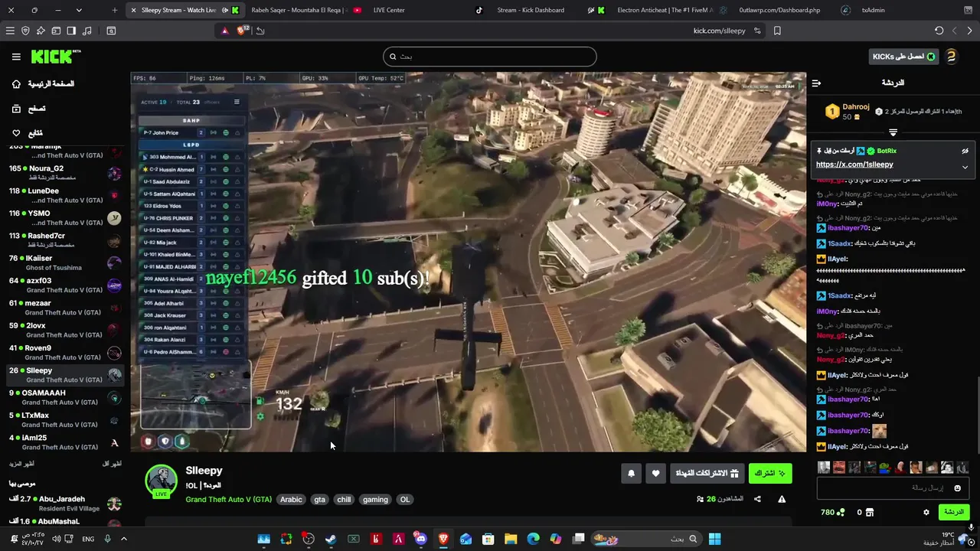
Task: Open emoji picker in chat input
Action: [x=957, y=487]
